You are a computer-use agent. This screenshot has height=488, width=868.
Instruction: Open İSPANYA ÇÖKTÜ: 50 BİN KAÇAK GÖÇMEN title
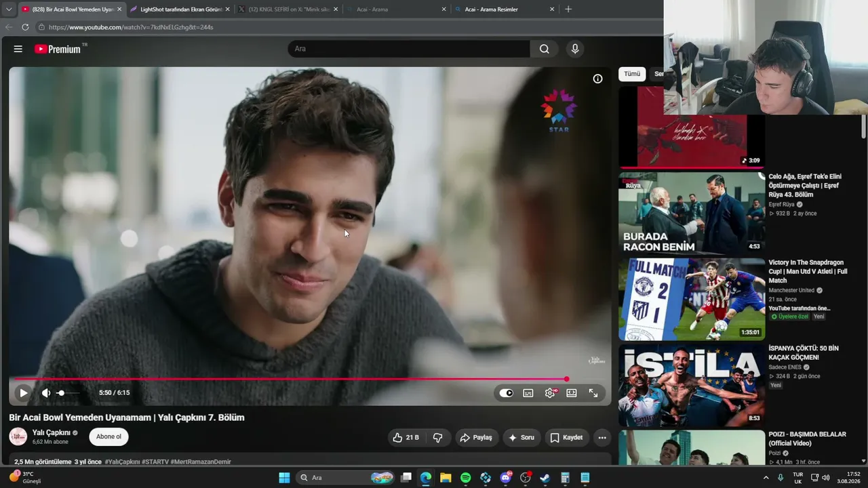click(x=804, y=352)
